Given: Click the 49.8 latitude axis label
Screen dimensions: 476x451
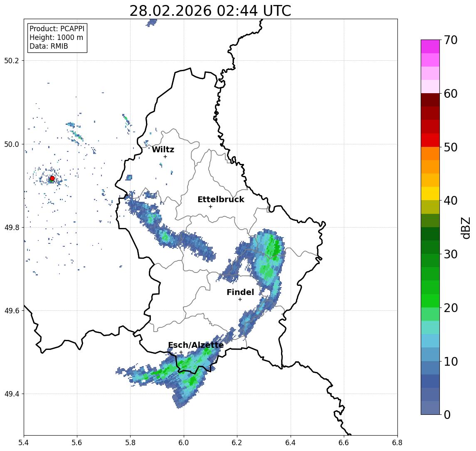Looking at the screenshot, I should point(12,227).
